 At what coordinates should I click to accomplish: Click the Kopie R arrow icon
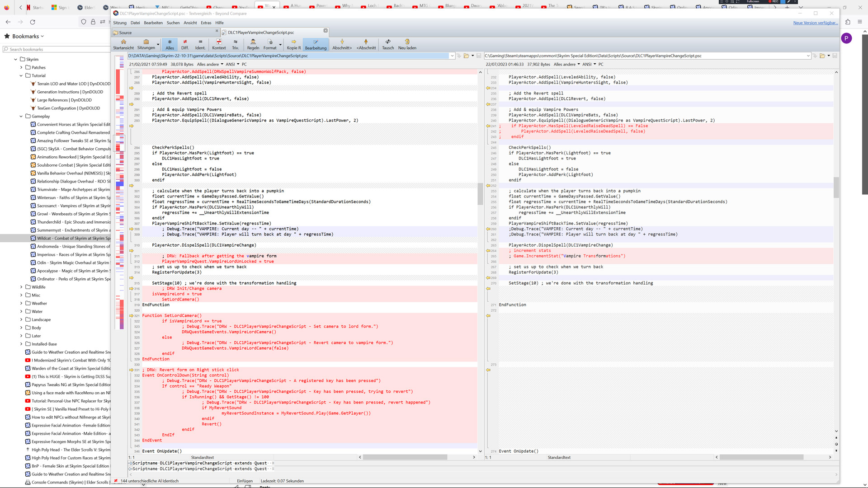tap(293, 42)
